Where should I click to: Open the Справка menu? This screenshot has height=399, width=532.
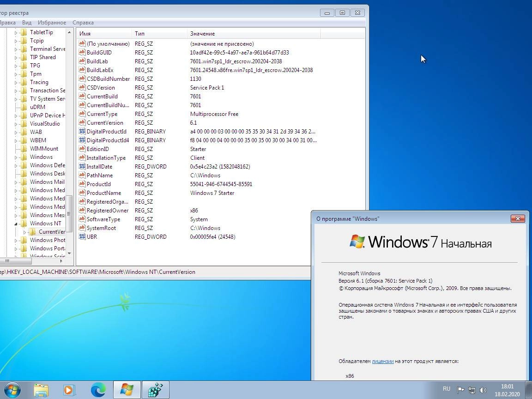(83, 23)
